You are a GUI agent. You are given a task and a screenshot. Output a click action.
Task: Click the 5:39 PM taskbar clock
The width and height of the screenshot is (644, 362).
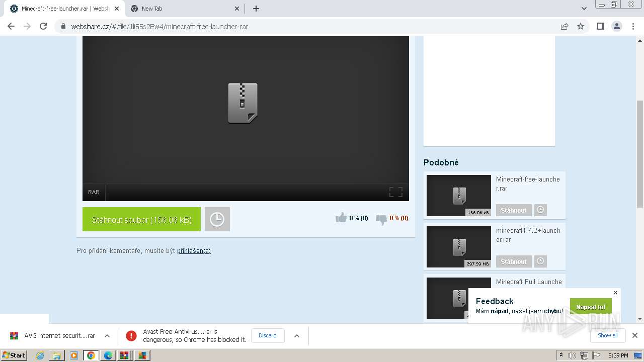coord(618,355)
